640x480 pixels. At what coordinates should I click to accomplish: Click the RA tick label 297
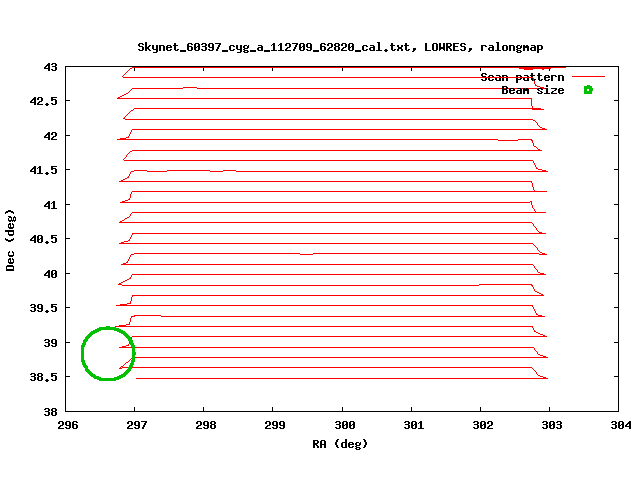[x=137, y=425]
